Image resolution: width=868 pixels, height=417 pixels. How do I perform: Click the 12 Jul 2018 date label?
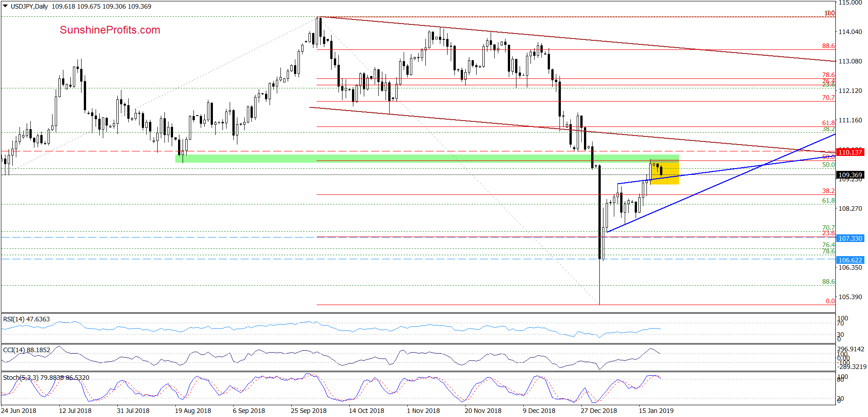click(75, 411)
